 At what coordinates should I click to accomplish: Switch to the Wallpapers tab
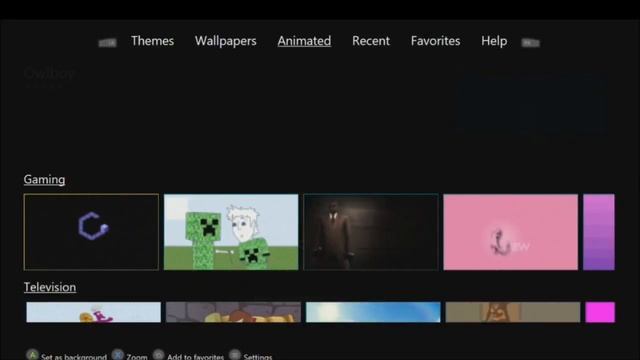coord(225,41)
